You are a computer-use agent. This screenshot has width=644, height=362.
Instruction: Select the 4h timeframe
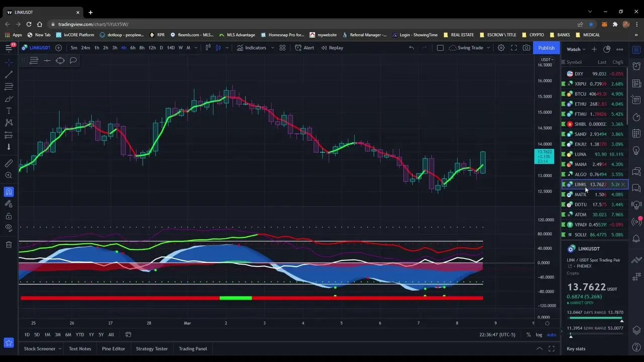(x=124, y=48)
